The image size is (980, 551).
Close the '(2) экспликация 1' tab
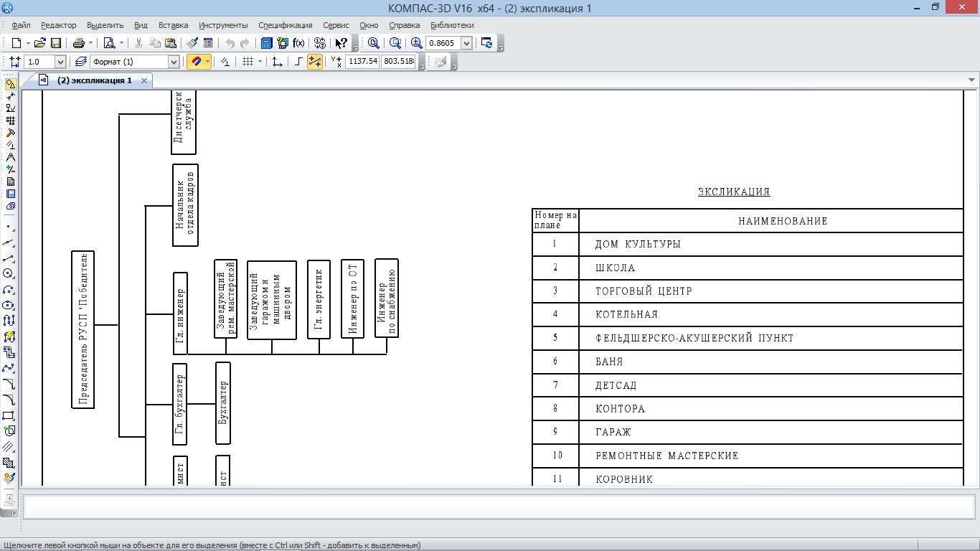(x=144, y=80)
